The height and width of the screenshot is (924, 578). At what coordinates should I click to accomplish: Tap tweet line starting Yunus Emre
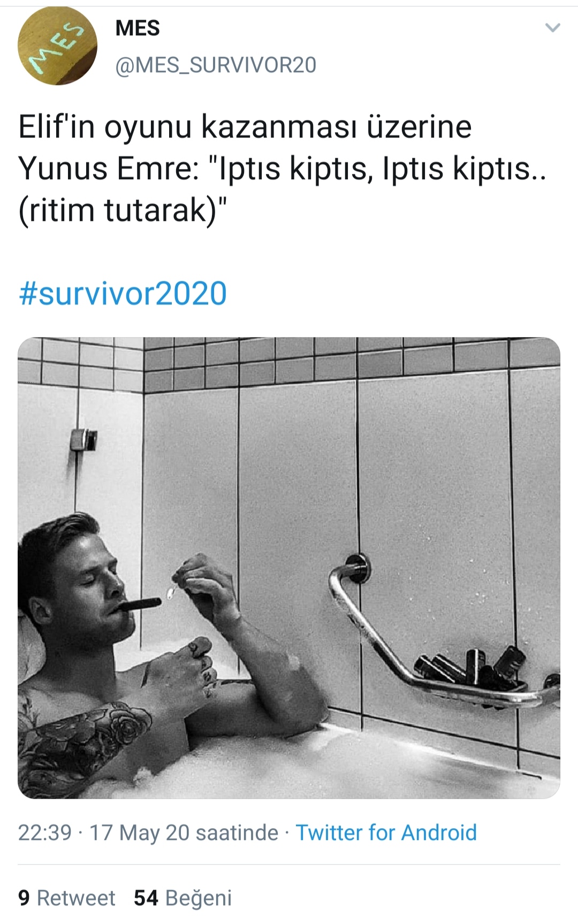[x=283, y=169]
